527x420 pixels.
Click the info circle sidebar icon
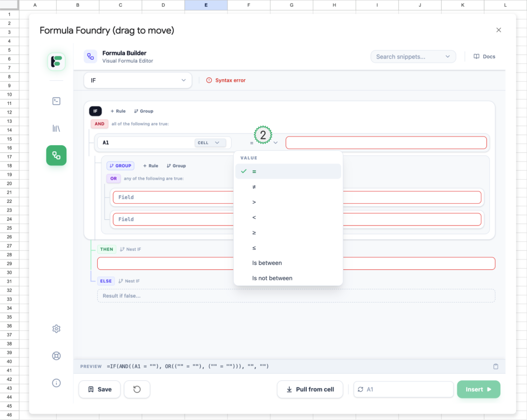pos(57,383)
